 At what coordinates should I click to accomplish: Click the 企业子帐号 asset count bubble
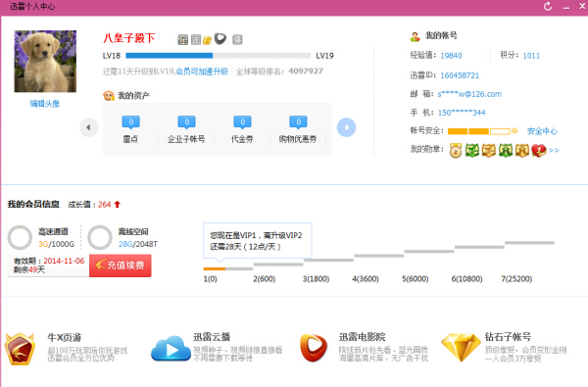(x=187, y=122)
